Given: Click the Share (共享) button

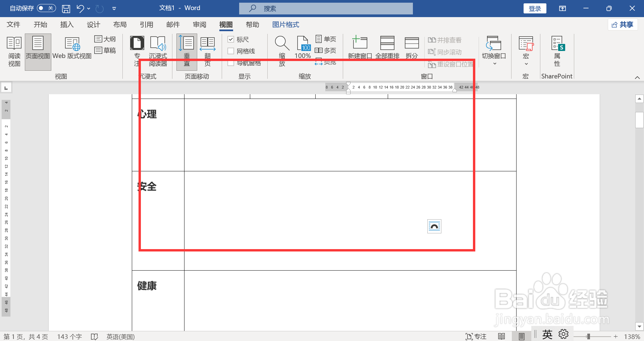Looking at the screenshot, I should coord(623,24).
